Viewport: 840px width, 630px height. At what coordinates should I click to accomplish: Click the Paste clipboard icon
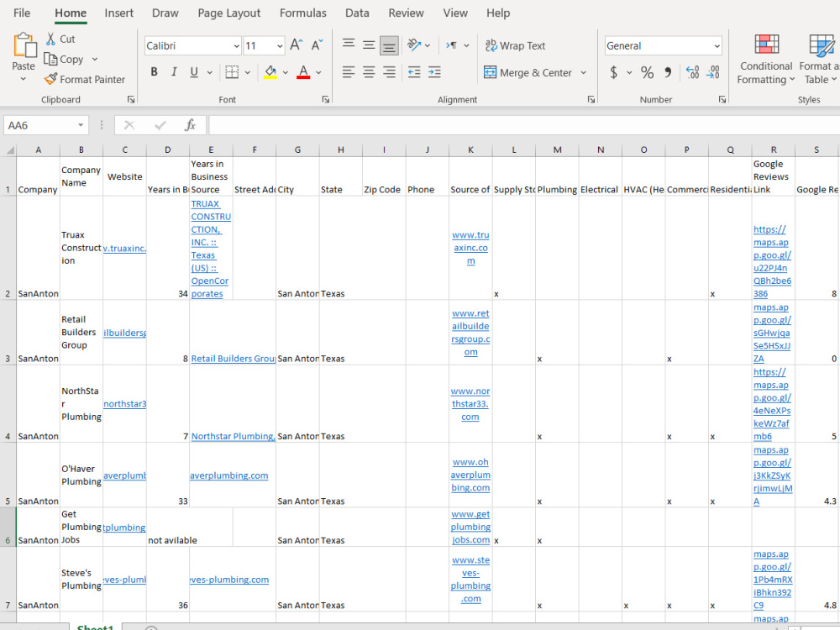coord(24,45)
